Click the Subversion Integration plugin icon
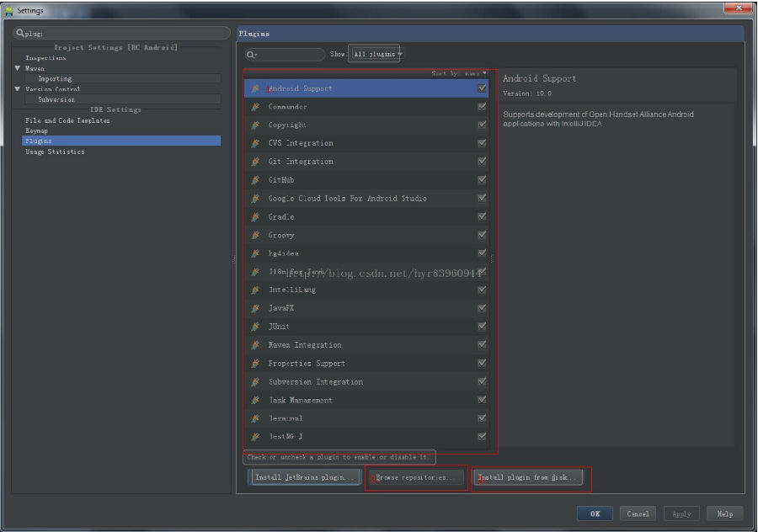 (x=255, y=381)
